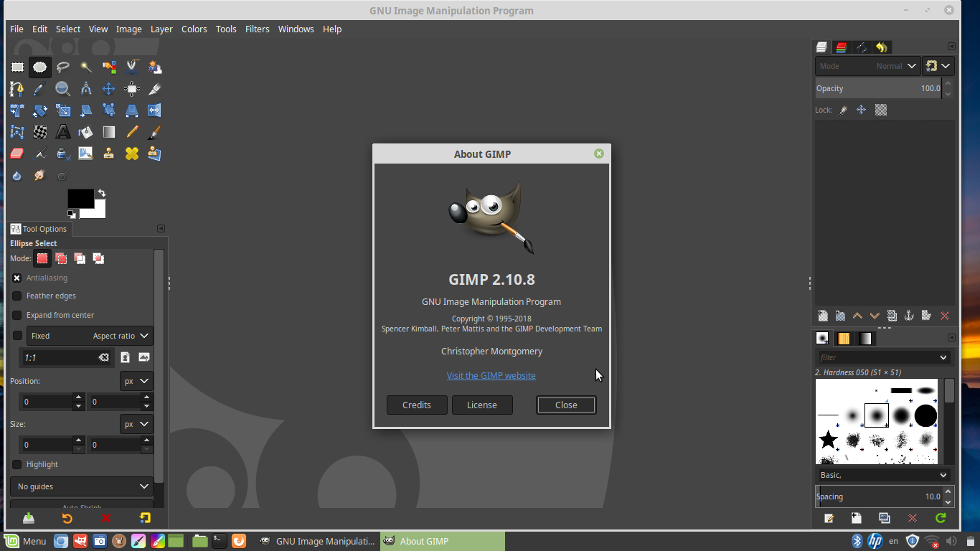The height and width of the screenshot is (551, 980).
Task: Select the Perspective tool
Action: click(x=132, y=110)
